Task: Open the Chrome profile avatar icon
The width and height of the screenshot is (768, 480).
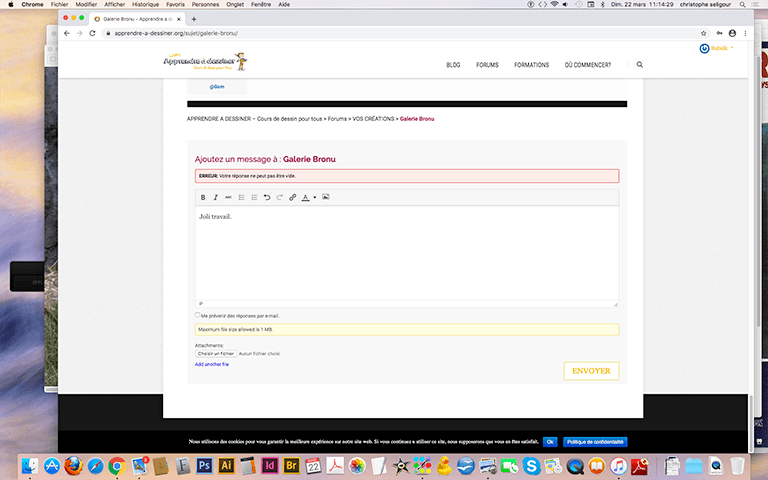Action: pos(732,33)
